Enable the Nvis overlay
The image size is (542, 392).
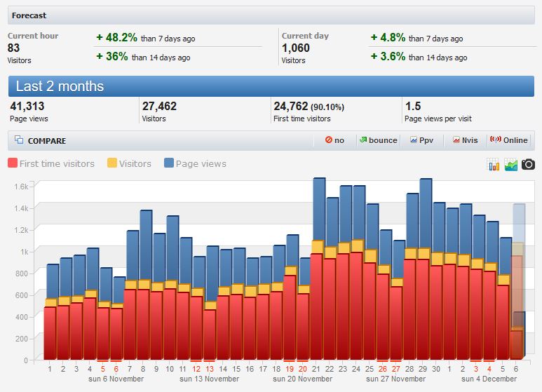pyautogui.click(x=465, y=140)
